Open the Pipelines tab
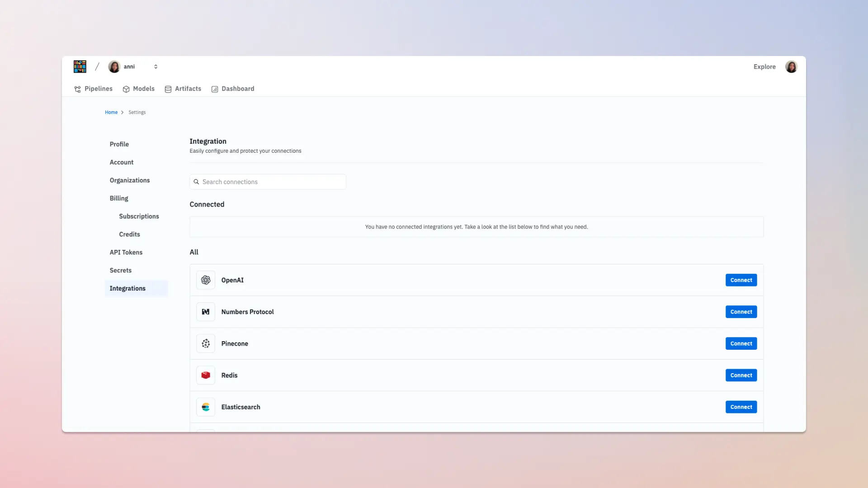Viewport: 868px width, 488px height. (93, 89)
